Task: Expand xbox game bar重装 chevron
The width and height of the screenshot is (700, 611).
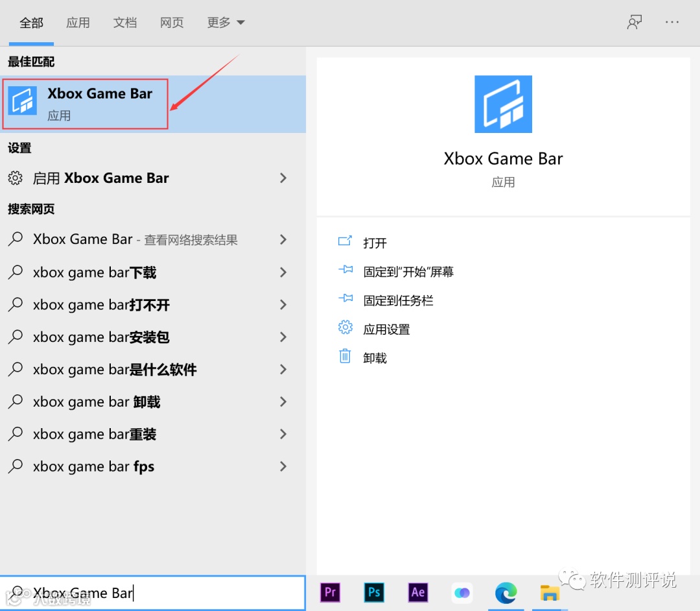Action: click(283, 434)
